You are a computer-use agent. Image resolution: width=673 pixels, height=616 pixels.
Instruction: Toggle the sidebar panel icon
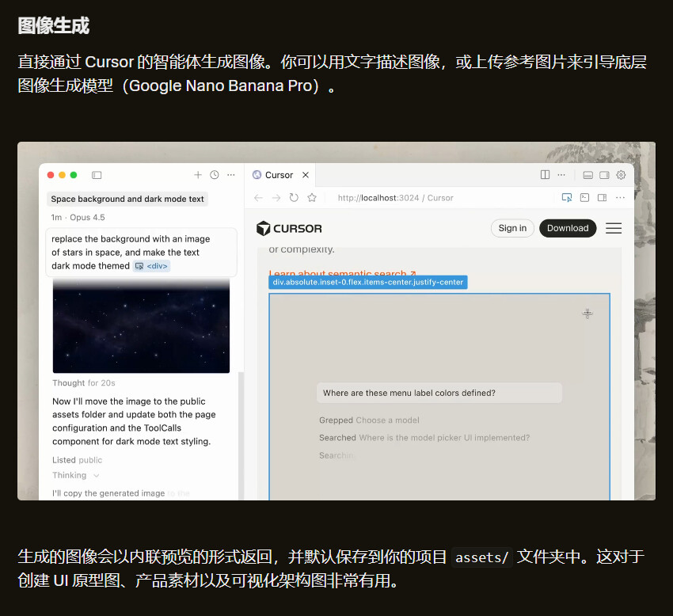[97, 175]
